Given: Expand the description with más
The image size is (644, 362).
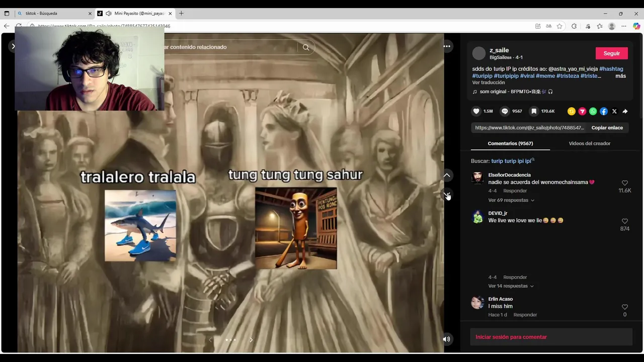Looking at the screenshot, I should pos(620,76).
